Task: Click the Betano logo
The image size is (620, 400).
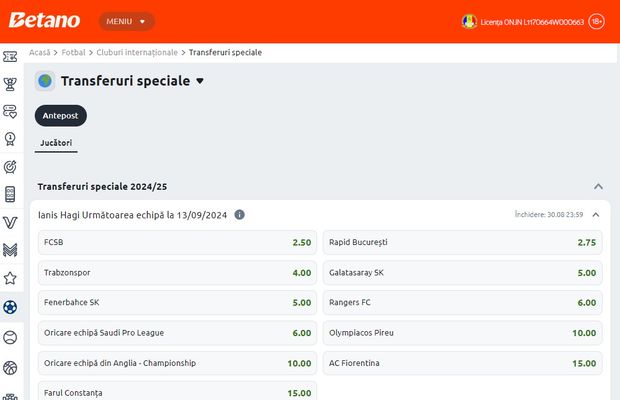Action: (x=45, y=20)
